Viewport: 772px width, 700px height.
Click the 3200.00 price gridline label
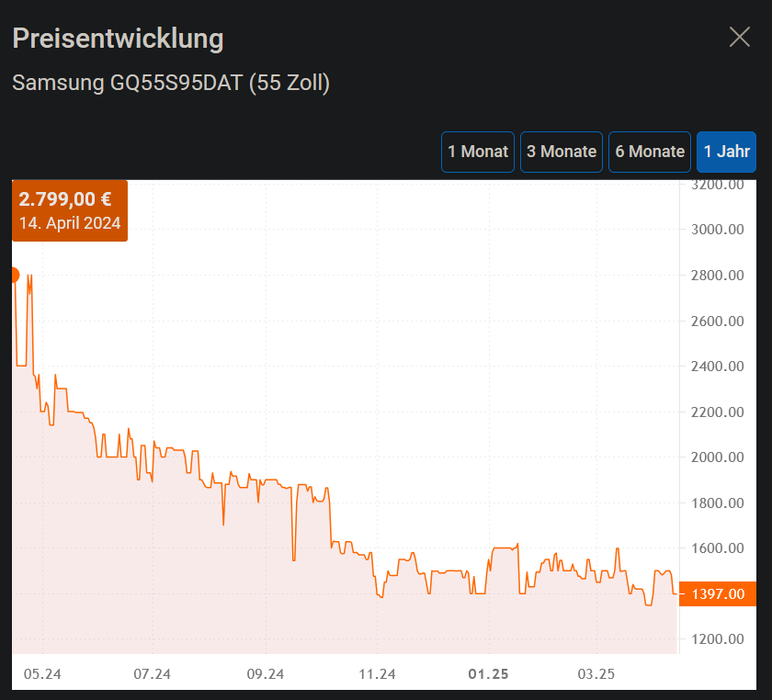[716, 184]
